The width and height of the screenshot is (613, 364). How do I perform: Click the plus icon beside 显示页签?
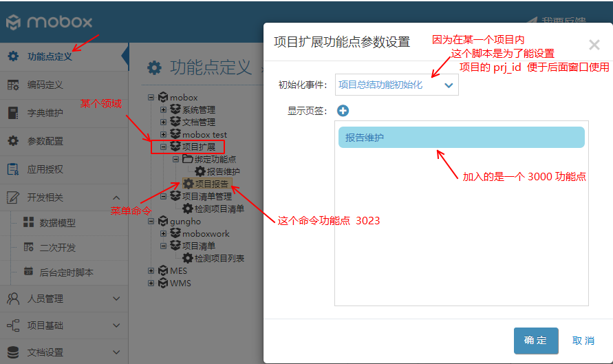pos(343,111)
